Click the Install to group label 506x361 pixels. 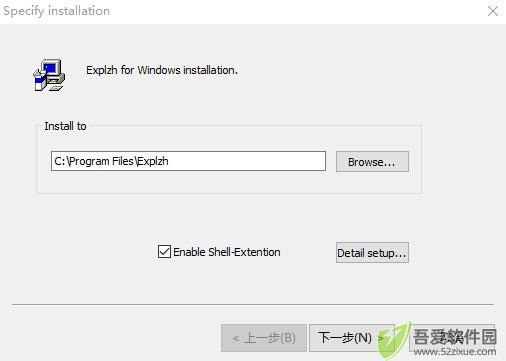tap(65, 126)
